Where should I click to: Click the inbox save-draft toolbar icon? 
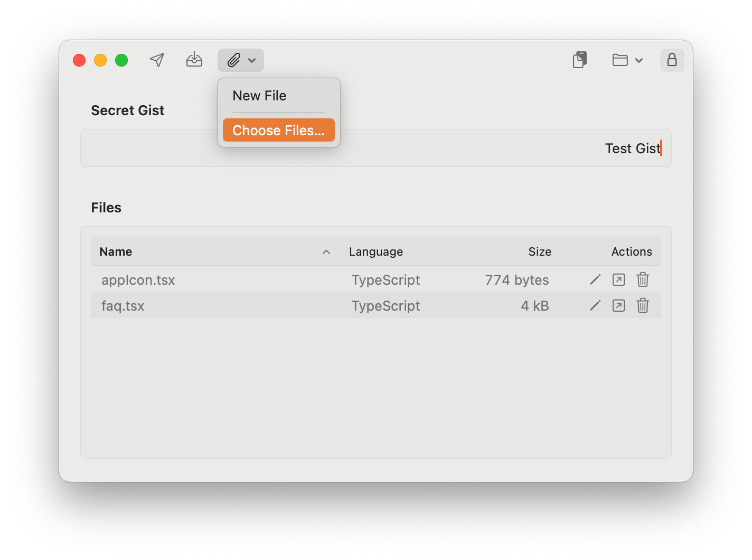click(194, 60)
